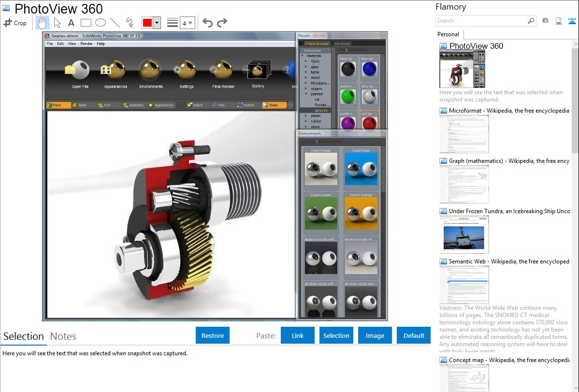
Task: Pick the text annotation tool
Action: 71,23
